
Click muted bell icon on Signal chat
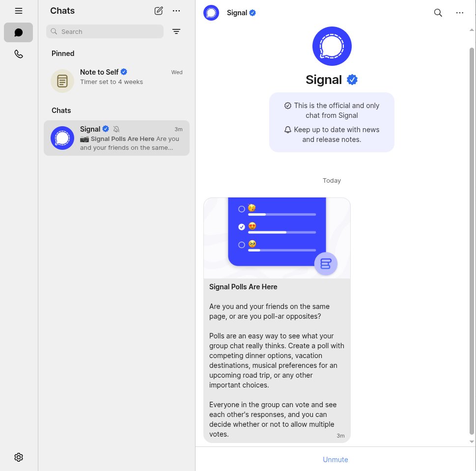pos(116,129)
